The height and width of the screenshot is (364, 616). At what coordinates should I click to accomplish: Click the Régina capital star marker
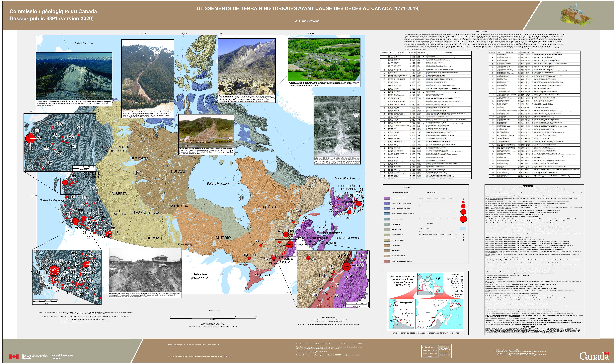click(149, 238)
